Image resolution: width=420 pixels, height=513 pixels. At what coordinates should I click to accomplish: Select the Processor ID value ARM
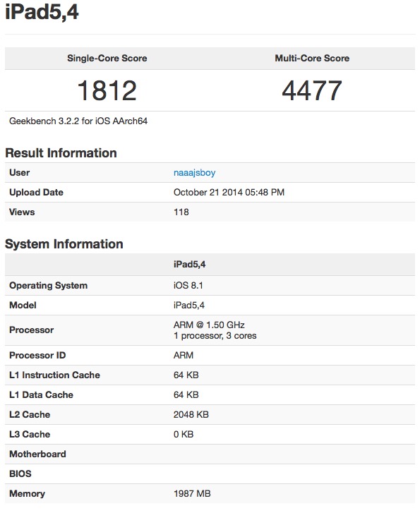coord(184,356)
